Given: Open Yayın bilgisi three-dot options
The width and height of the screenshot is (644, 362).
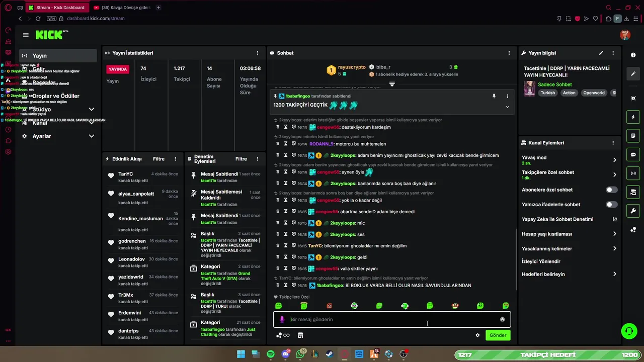Looking at the screenshot, I should (x=613, y=53).
